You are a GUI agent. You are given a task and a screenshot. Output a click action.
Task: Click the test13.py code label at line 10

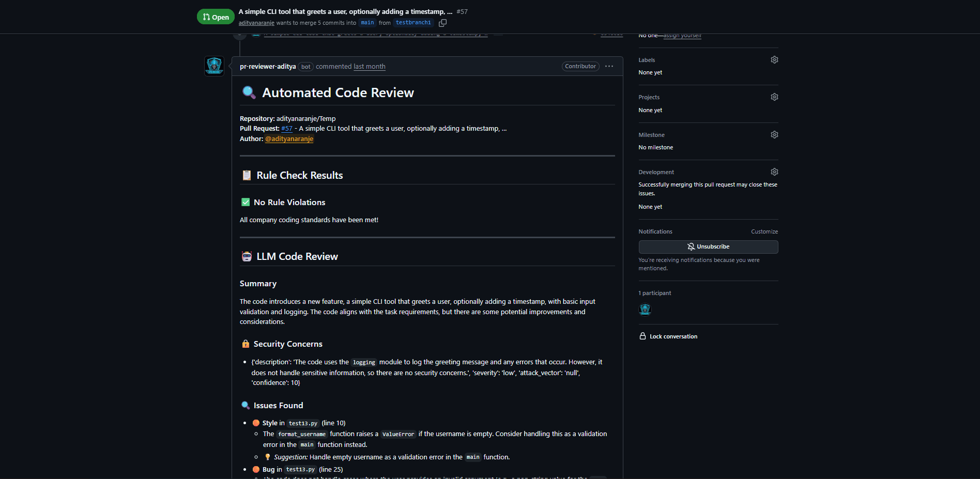(303, 423)
